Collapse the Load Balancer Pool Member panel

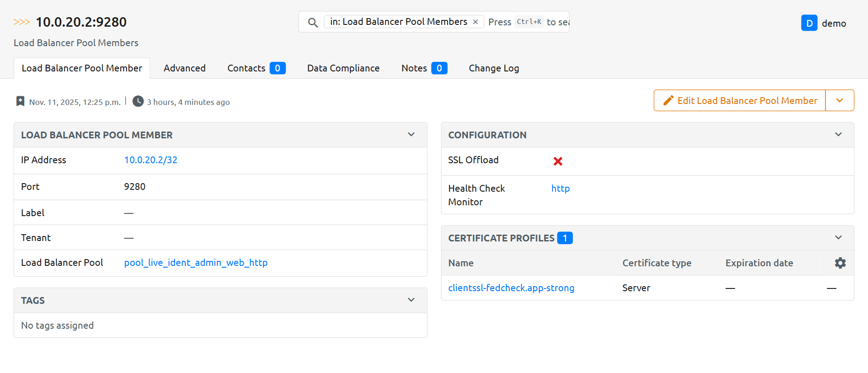(x=411, y=135)
